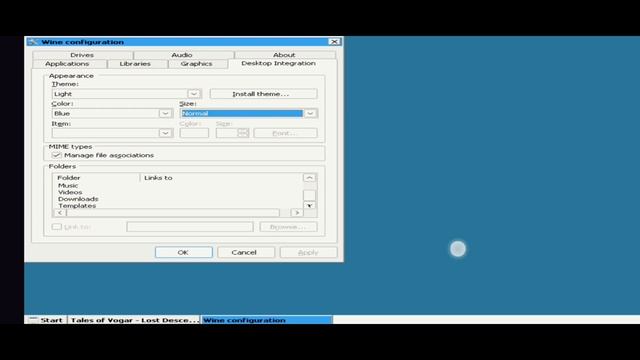This screenshot has width=640, height=360.
Task: Open the About tab
Action: 284,55
